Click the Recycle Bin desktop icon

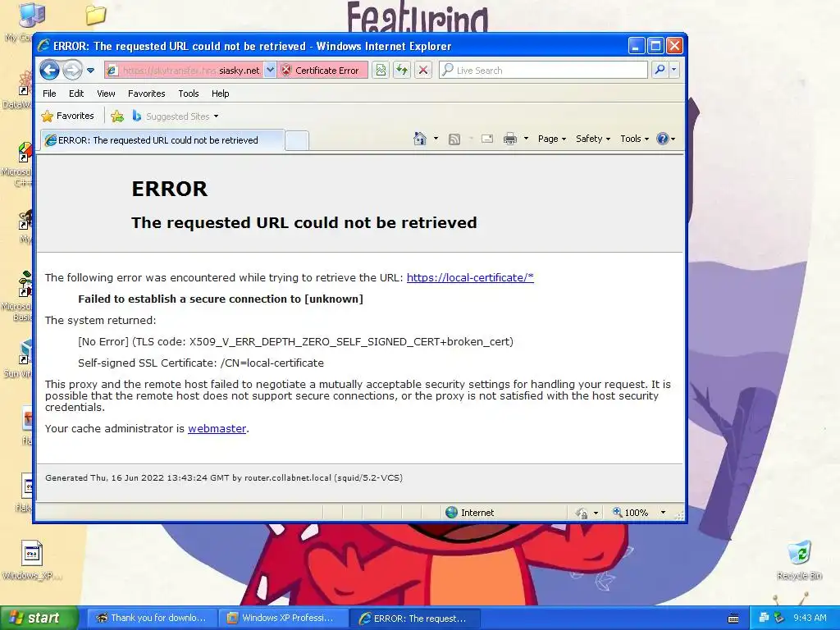[799, 559]
